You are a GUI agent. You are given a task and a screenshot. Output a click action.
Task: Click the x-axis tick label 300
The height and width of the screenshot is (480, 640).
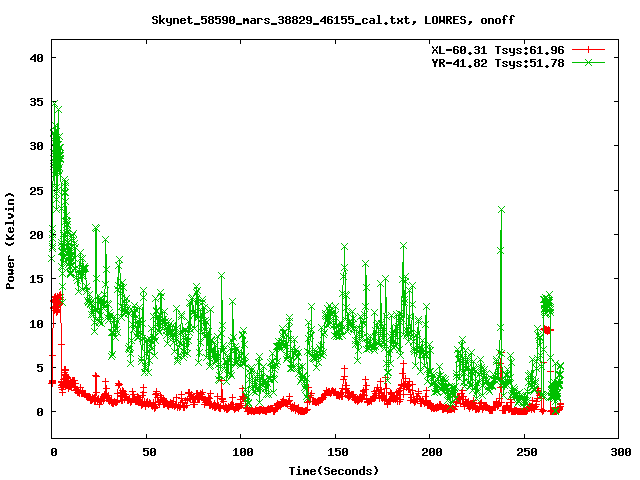621,452
